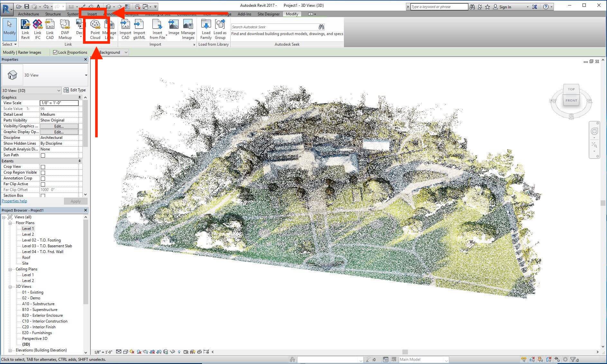The width and height of the screenshot is (607, 364).
Task: Open the 3D View: {3D} instance dropdown
Action: [x=31, y=91]
